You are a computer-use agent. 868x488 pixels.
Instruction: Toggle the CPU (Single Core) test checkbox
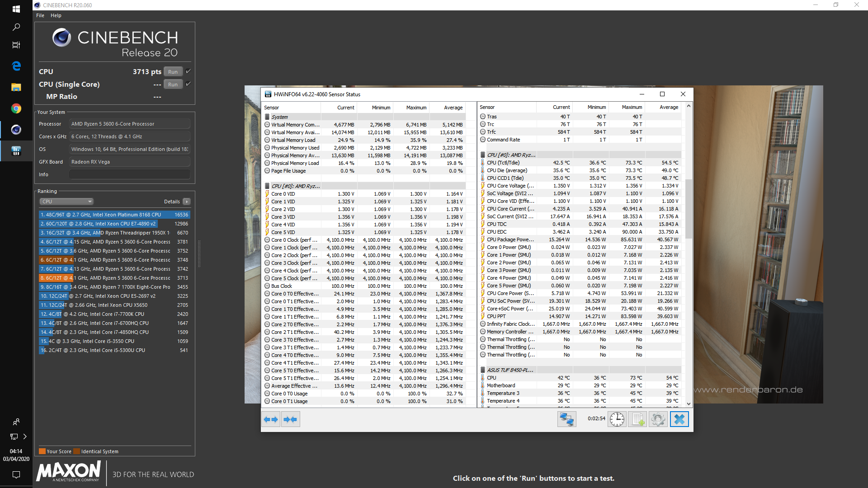pos(189,84)
